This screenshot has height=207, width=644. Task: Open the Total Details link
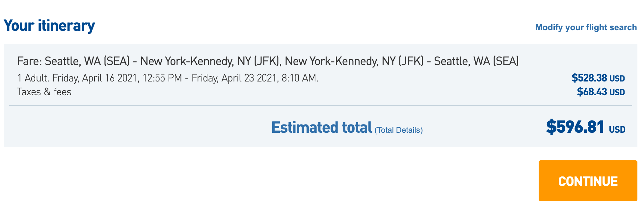tap(398, 130)
